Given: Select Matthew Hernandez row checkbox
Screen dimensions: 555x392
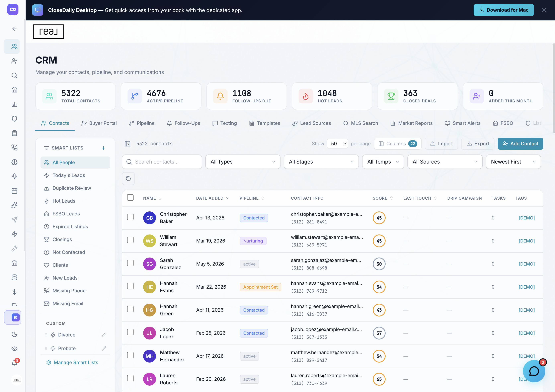Looking at the screenshot, I should [x=130, y=355].
